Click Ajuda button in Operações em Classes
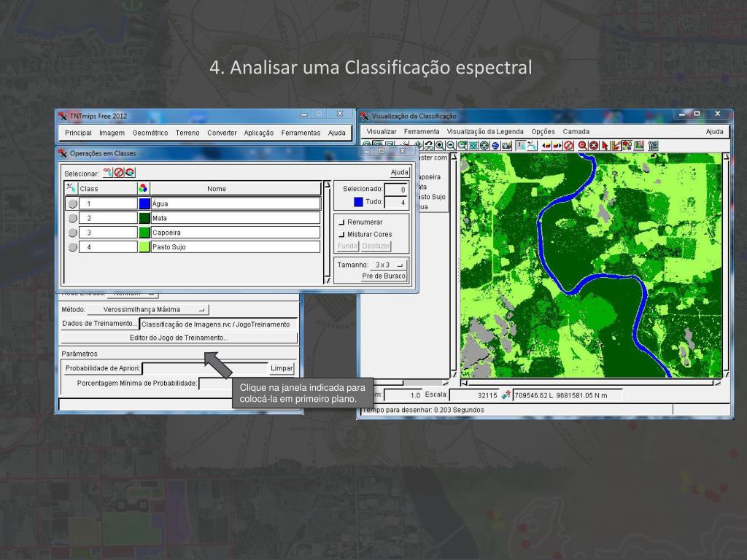Image resolution: width=747 pixels, height=560 pixels. pos(399,172)
